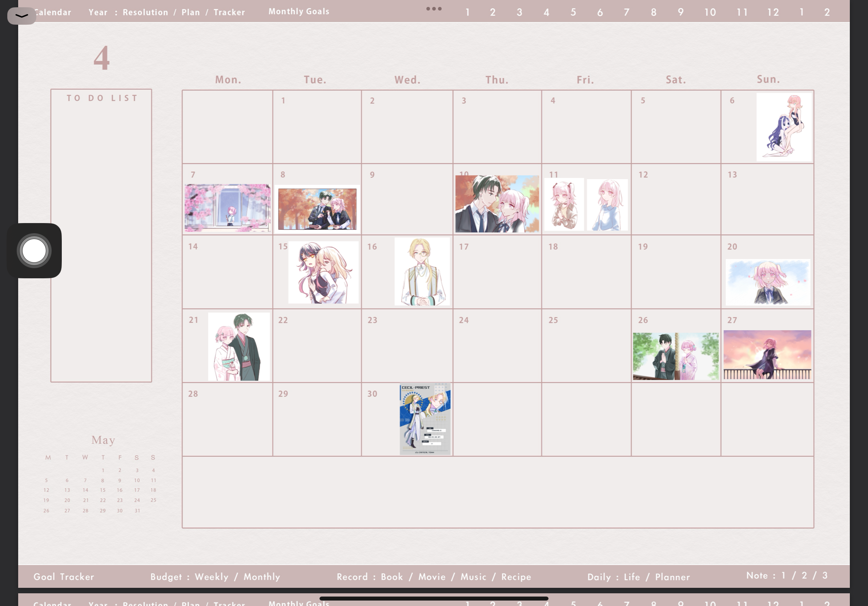Select autumn couple image on April 8
Viewport: 868px width, 606px height.
tap(317, 209)
